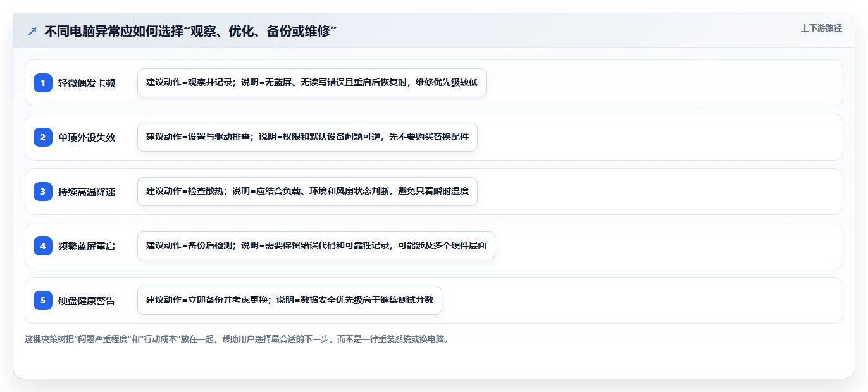Click the header title 不同电脑异常应如何选择
Viewport: 868px width, 392px height.
[190, 31]
